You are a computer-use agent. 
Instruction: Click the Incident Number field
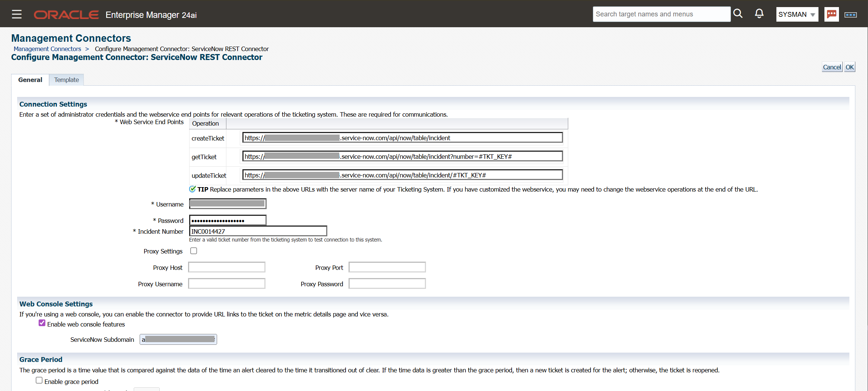tap(258, 231)
